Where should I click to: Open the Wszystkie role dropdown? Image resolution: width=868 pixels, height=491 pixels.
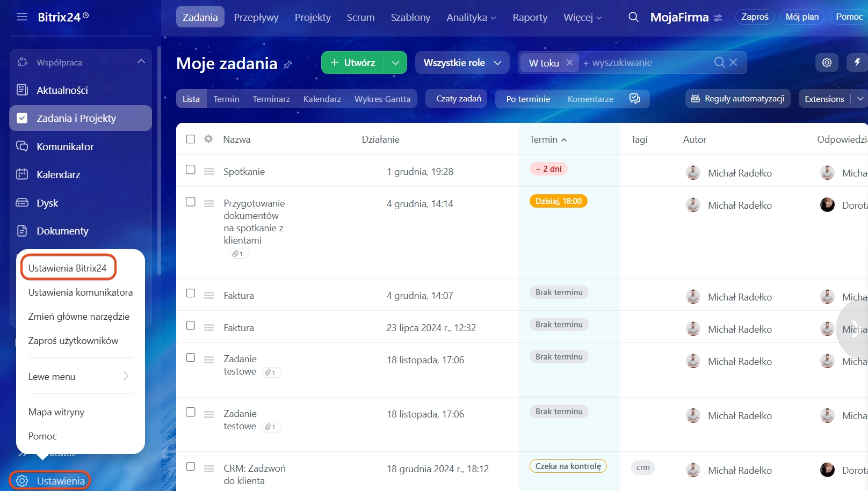(x=462, y=63)
